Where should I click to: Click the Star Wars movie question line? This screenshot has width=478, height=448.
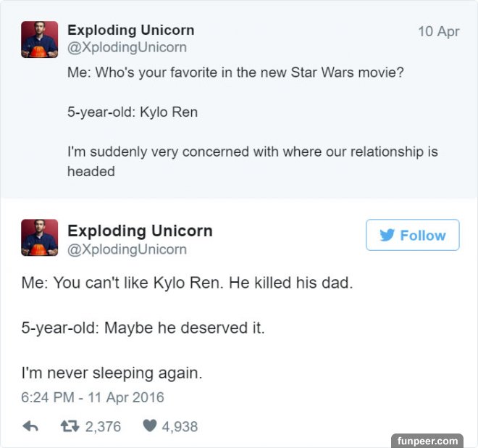pyautogui.click(x=235, y=73)
